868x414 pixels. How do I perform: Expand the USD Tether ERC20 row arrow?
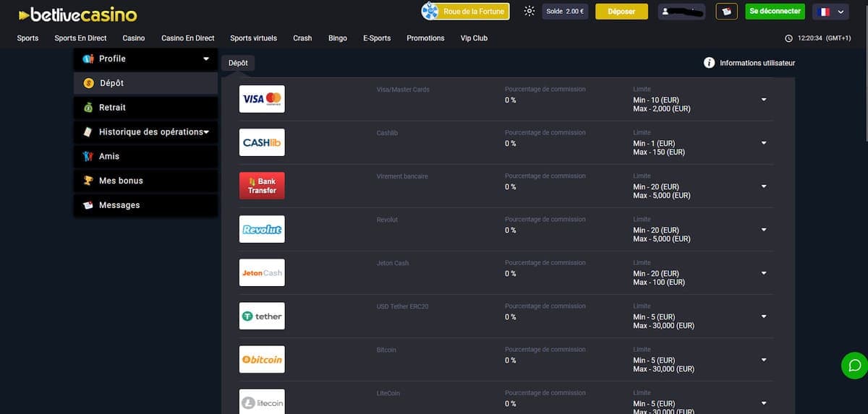(x=764, y=316)
